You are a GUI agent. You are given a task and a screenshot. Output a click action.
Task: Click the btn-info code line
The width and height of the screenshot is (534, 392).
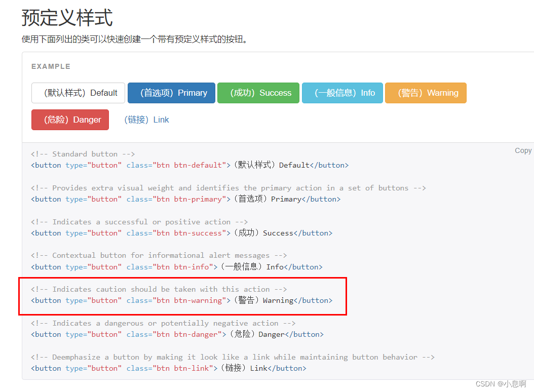176,267
